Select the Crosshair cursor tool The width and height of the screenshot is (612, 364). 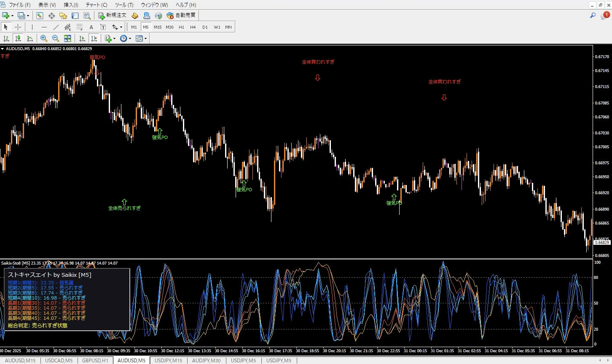tap(18, 27)
